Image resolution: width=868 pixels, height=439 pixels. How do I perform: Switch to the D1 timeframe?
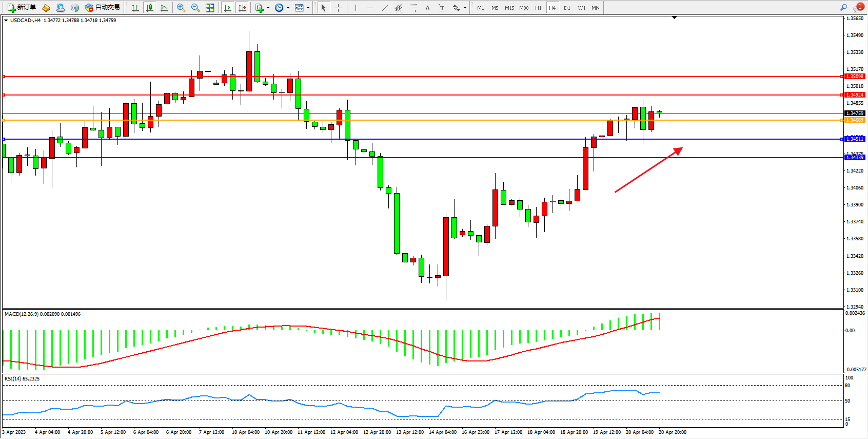coord(567,8)
